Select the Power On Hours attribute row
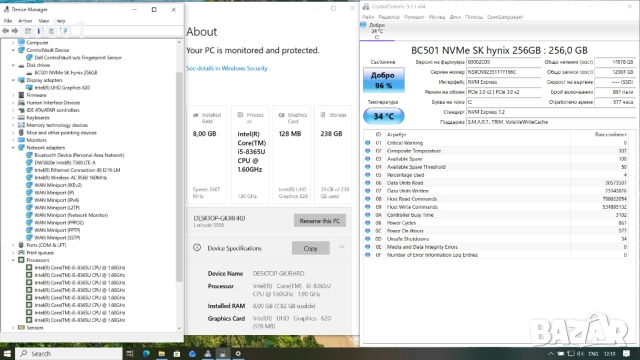This screenshot has width=640, height=360. [496, 231]
